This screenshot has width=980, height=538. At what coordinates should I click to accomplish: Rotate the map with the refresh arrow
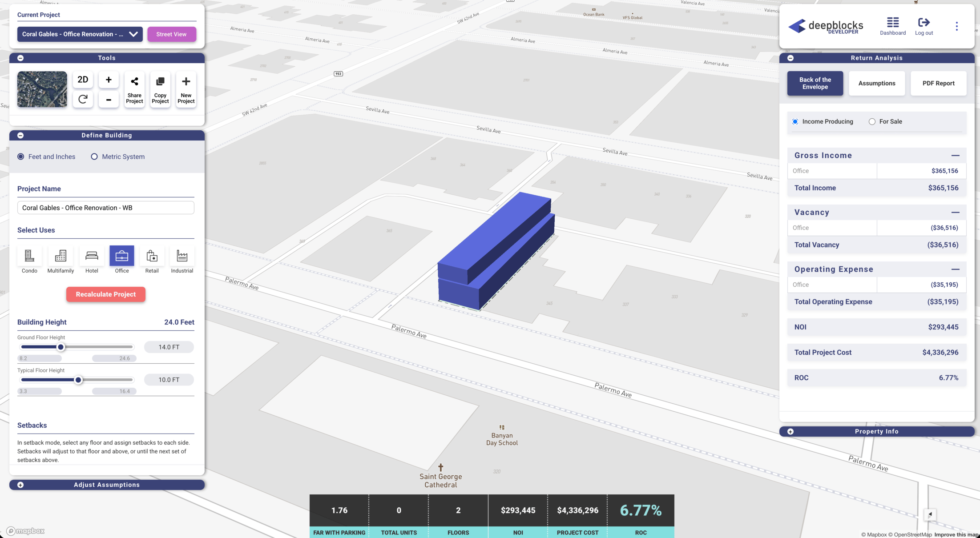point(83,99)
